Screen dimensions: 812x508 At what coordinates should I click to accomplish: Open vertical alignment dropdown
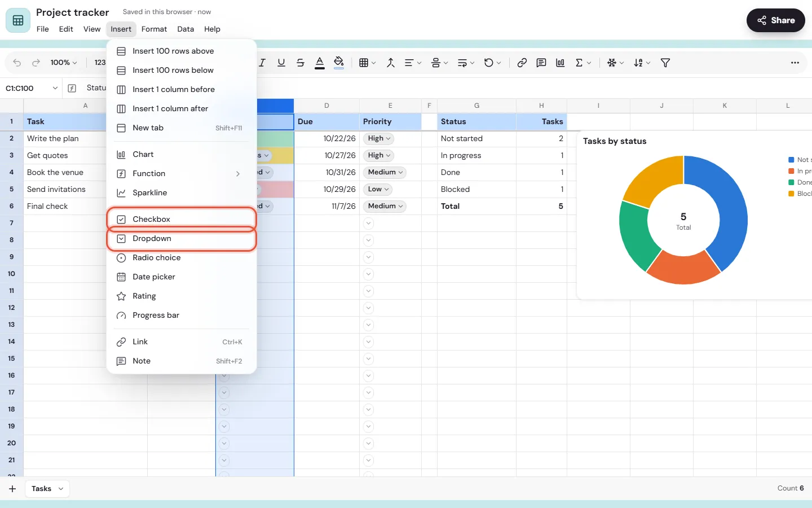tap(439, 63)
